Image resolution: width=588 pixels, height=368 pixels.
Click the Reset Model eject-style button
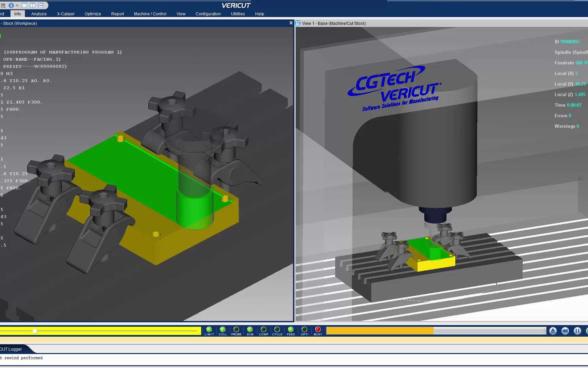[x=553, y=331]
